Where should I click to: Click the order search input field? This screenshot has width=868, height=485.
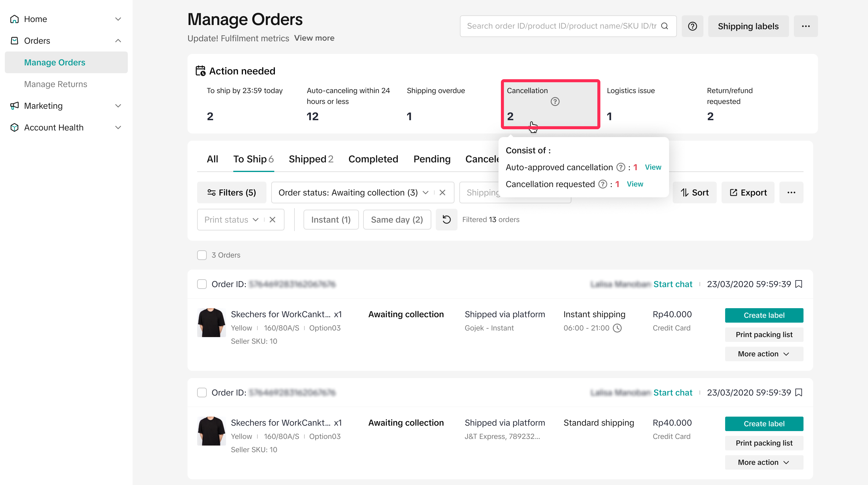tap(561, 26)
